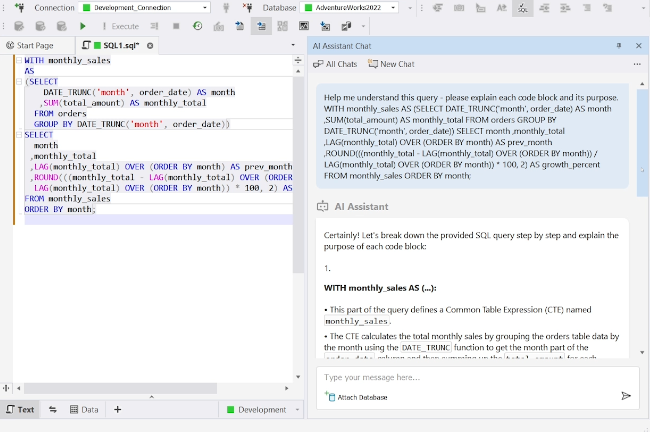Switch to the Text view tab
Viewport: 653px width, 432px height.
point(20,410)
